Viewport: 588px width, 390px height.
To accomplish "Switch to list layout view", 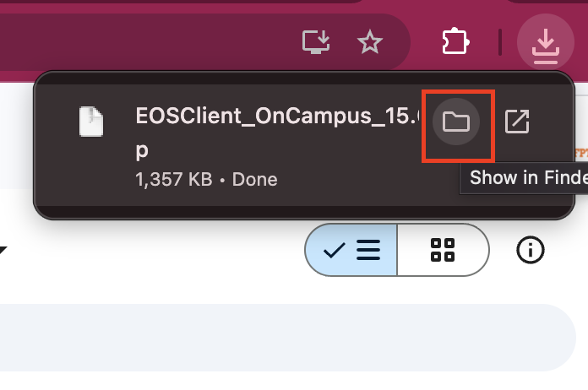I will [x=351, y=250].
